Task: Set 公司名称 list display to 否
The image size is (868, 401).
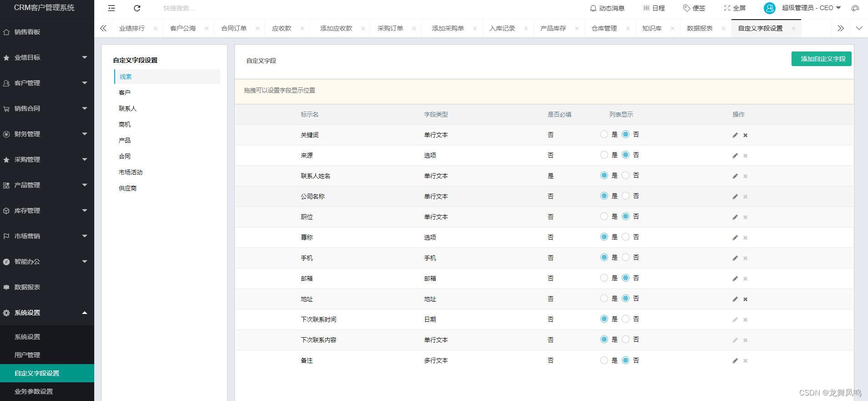Action: pyautogui.click(x=626, y=196)
